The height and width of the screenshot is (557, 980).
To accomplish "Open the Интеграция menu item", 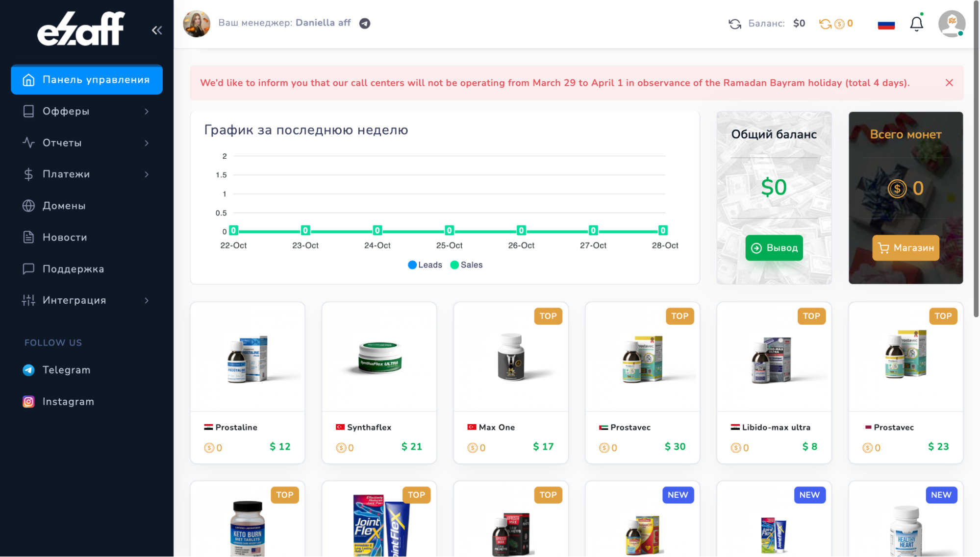I will 87,300.
